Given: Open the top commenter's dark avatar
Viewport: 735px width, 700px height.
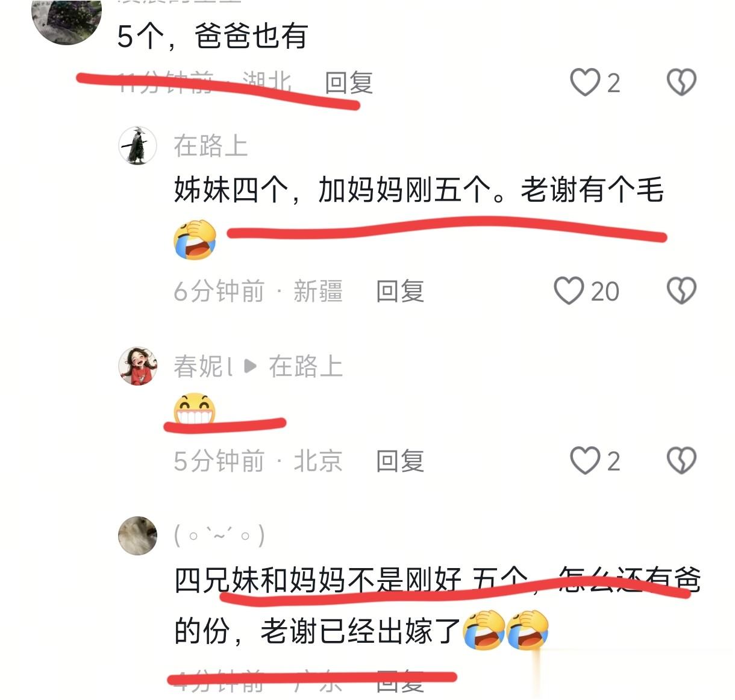Looking at the screenshot, I should [67, 18].
